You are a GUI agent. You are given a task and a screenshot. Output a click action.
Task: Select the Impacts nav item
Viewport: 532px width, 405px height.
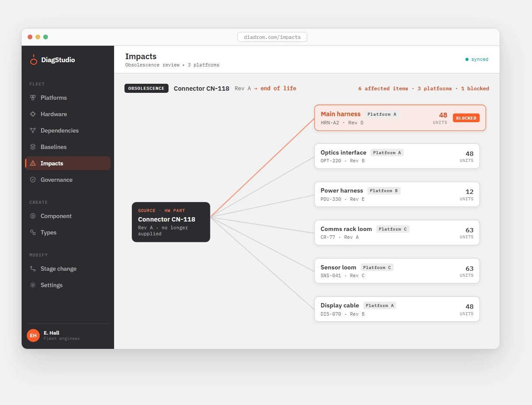pos(68,164)
